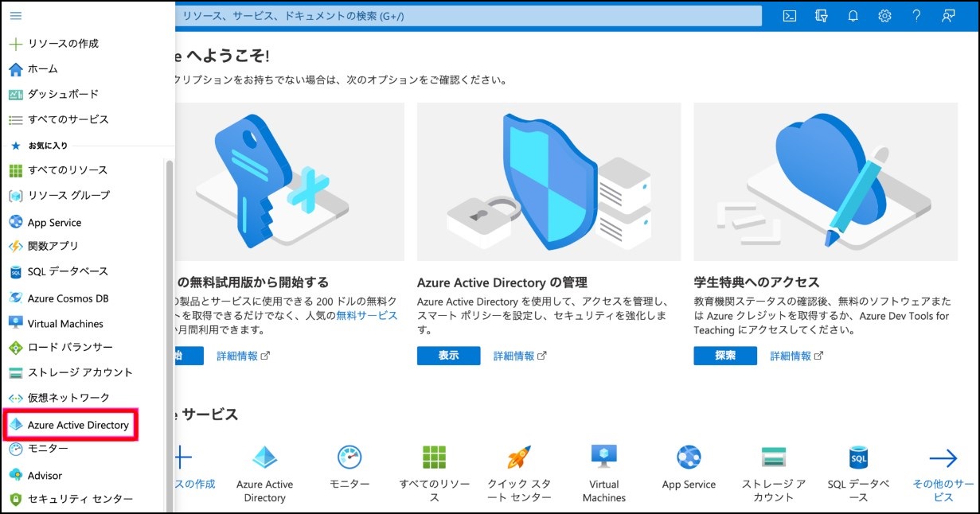The height and width of the screenshot is (514, 980).
Task: Collapse the hamburger portal menu
Action: [15, 16]
